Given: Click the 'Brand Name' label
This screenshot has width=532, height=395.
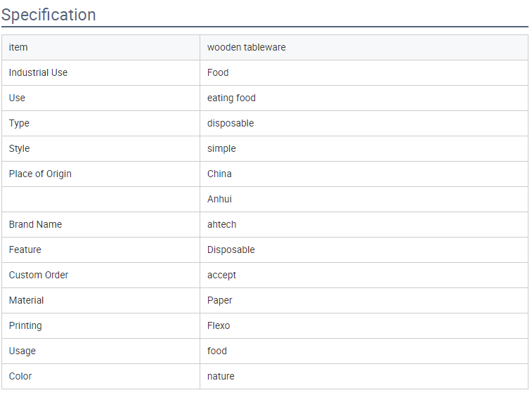Looking at the screenshot, I should point(35,224).
